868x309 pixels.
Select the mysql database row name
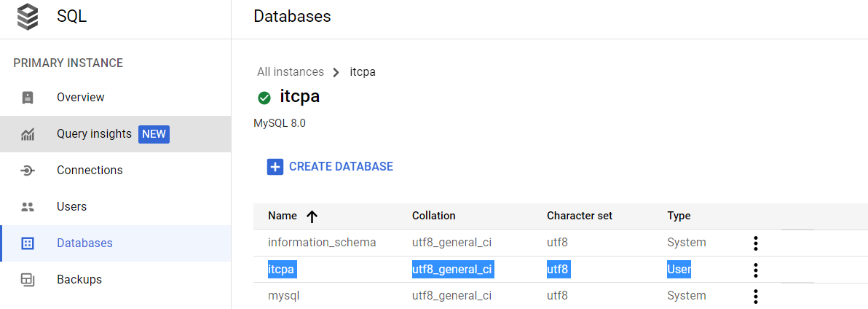[283, 296]
